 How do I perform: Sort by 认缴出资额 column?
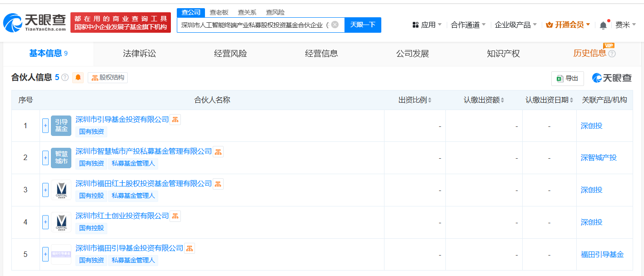click(484, 100)
